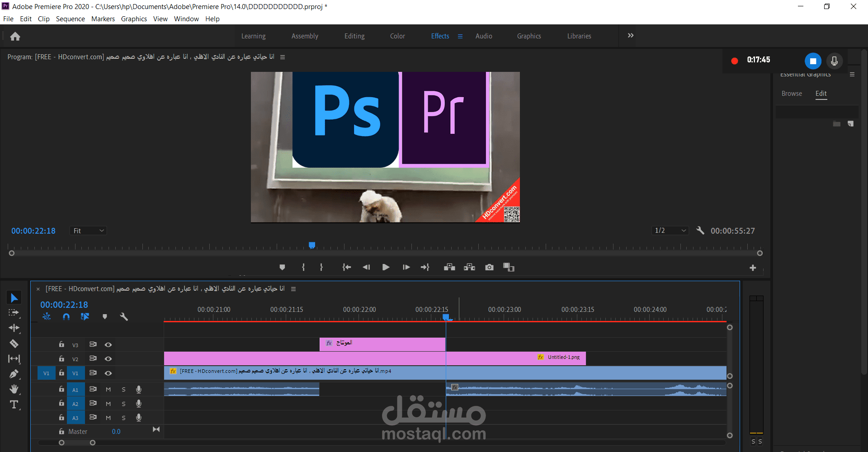Toggle Snap in Timeline
The width and height of the screenshot is (868, 452).
(x=66, y=317)
